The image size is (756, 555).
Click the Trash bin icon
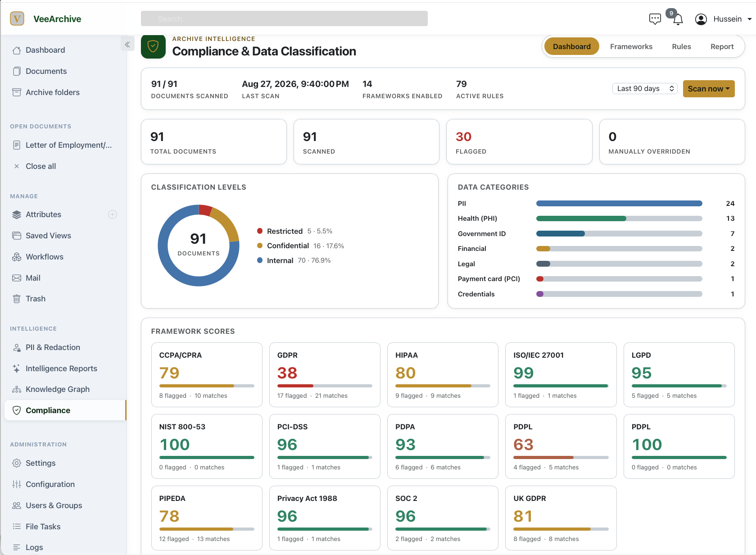click(17, 299)
